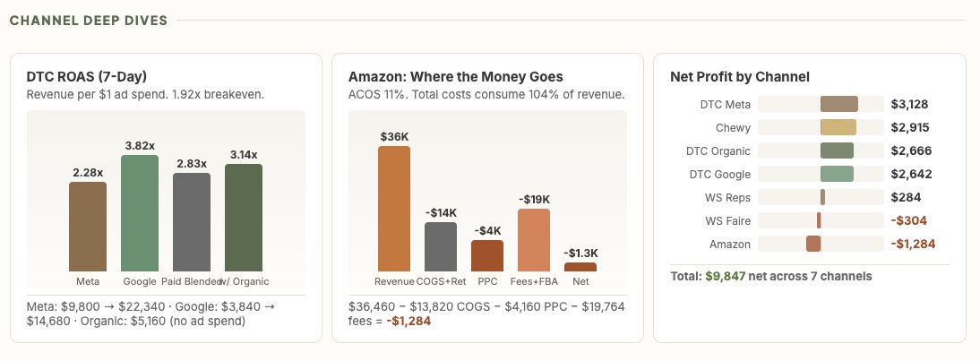Click the Amazon -$1,284 net profit value
980x361 pixels.
pos(913,244)
